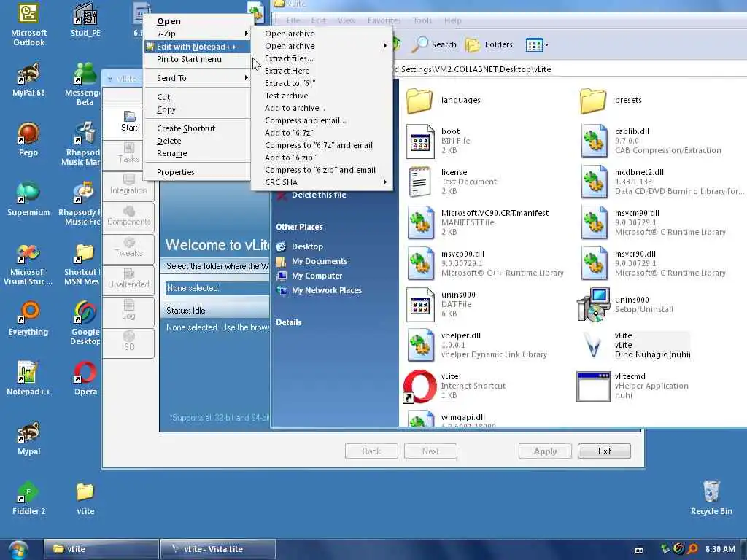Choose Add to "6.7z" option
This screenshot has width=747, height=560.
[x=322, y=133]
